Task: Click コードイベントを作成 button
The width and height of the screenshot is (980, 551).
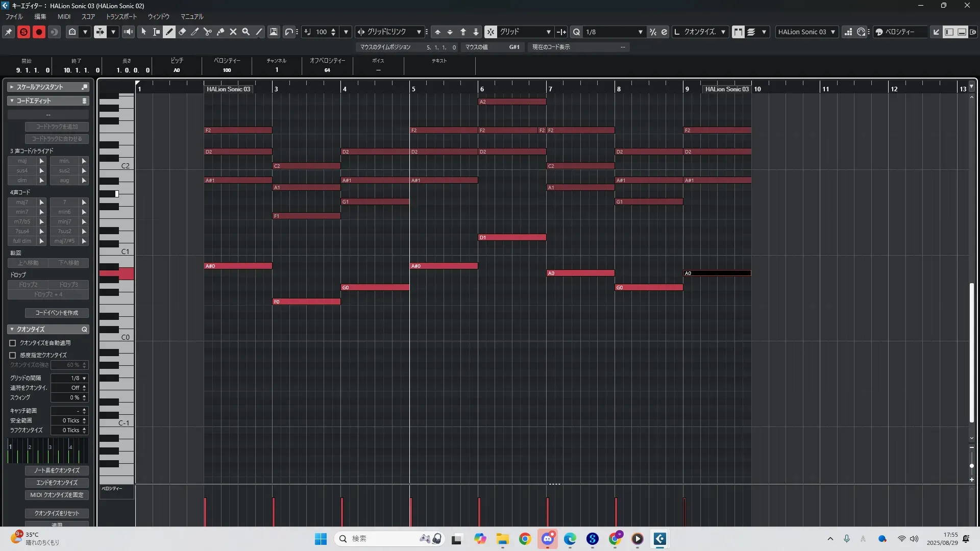Action: coord(57,313)
